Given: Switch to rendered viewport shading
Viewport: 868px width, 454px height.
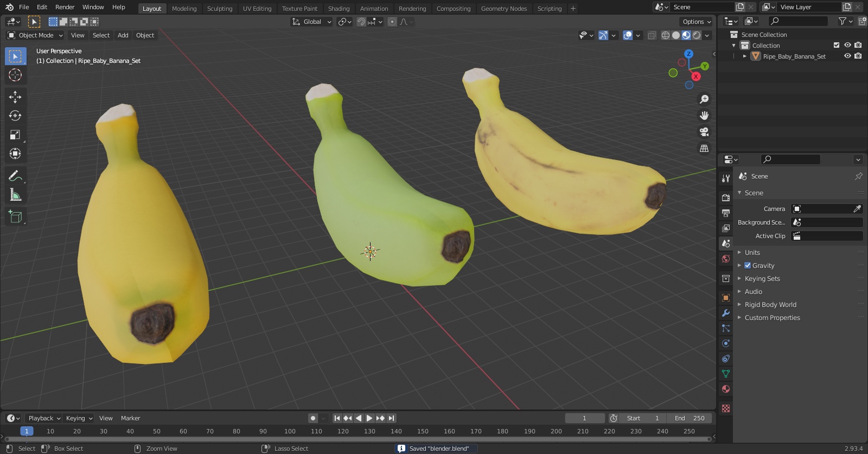Looking at the screenshot, I should coord(697,35).
